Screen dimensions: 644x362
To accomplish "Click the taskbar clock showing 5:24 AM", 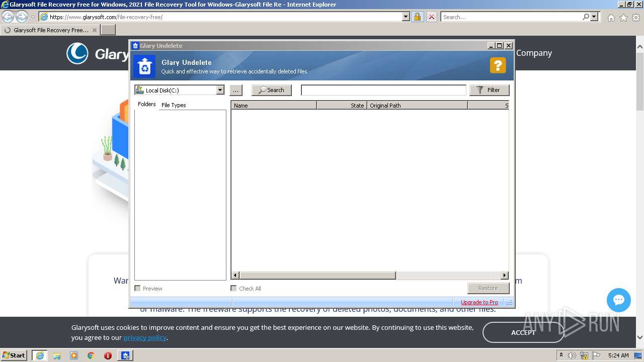I will [618, 355].
